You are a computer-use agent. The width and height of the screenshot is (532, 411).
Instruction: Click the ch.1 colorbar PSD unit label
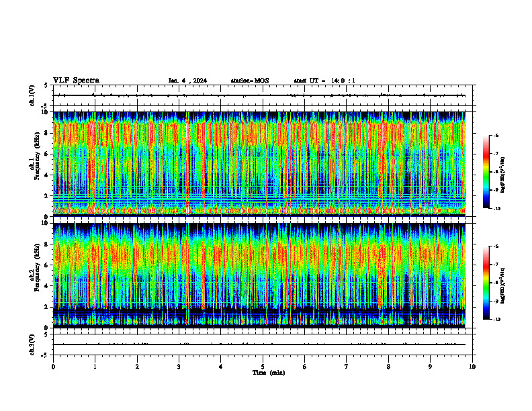click(x=503, y=175)
